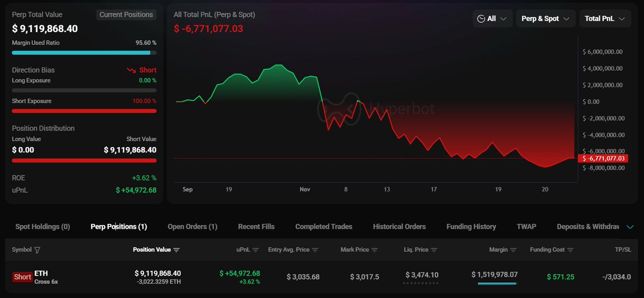Click the margin value $1,519,978.07
The width and height of the screenshot is (644, 298).
click(x=495, y=274)
